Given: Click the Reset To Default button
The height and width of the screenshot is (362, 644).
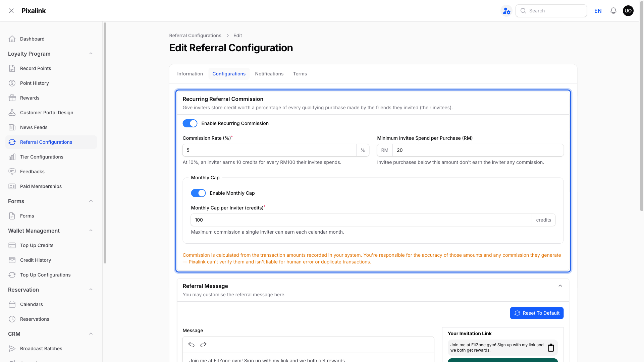Looking at the screenshot, I should 537,313.
